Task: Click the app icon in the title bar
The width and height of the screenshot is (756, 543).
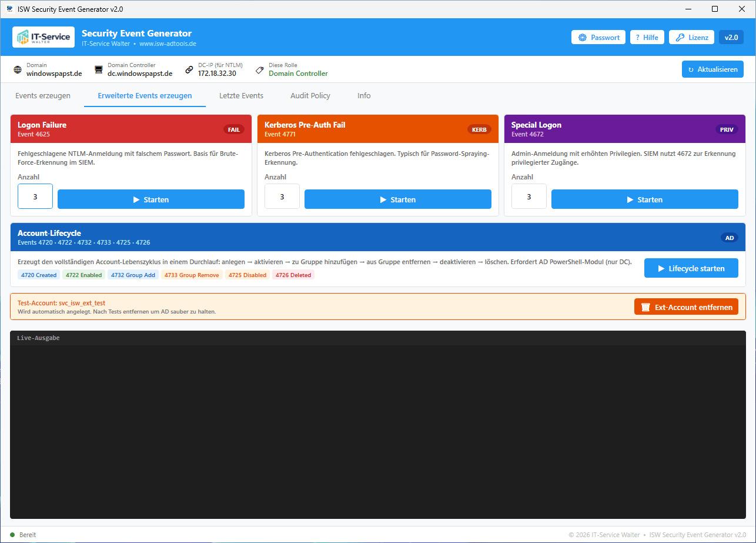Action: [10, 9]
